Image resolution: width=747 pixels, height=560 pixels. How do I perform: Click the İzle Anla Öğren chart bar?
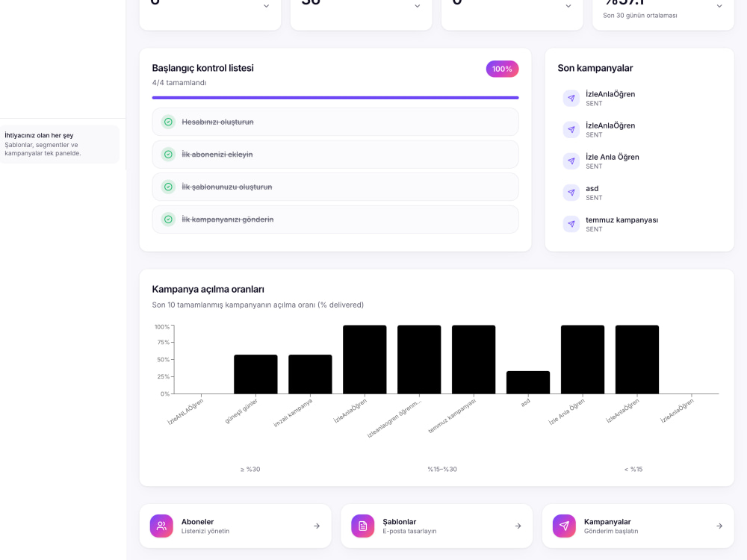583,360
